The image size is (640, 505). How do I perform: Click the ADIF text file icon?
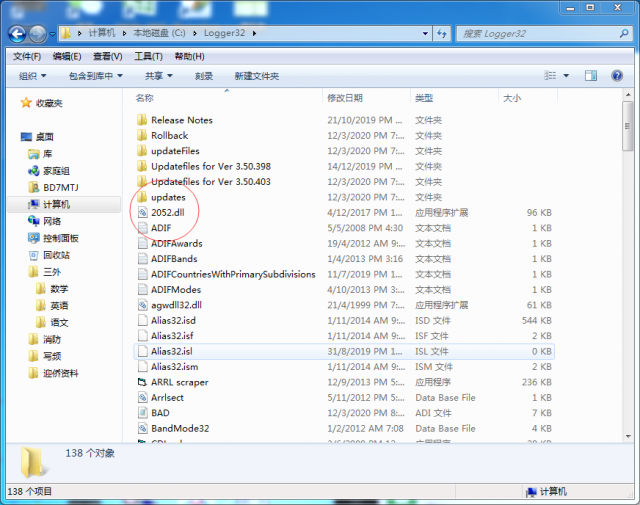pyautogui.click(x=142, y=228)
